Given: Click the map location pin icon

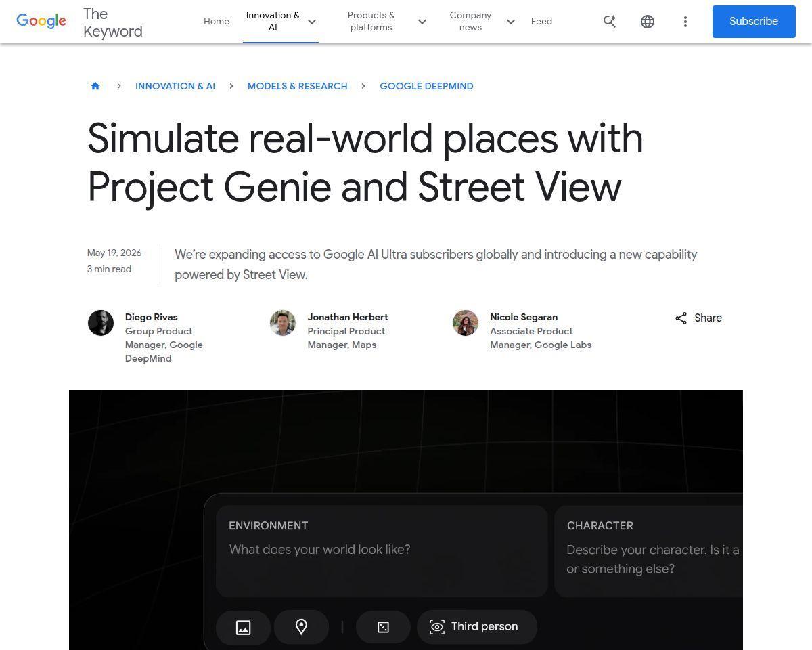Looking at the screenshot, I should pos(301,627).
